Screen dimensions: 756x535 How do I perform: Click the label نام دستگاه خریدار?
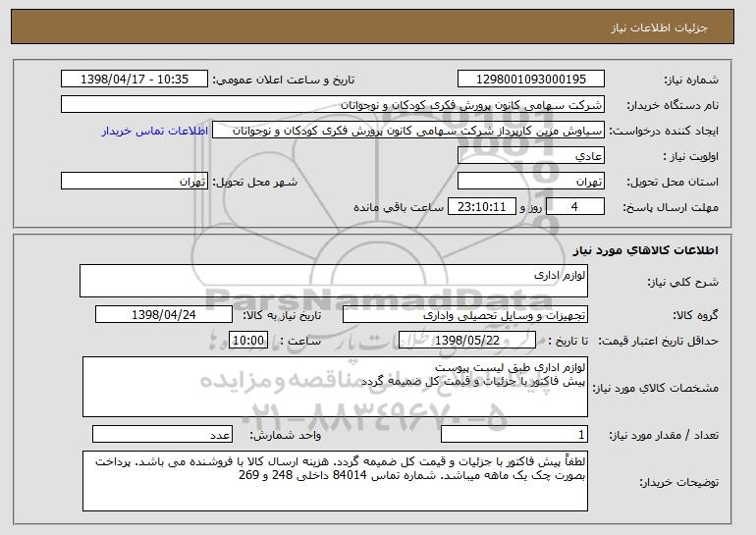(x=673, y=106)
